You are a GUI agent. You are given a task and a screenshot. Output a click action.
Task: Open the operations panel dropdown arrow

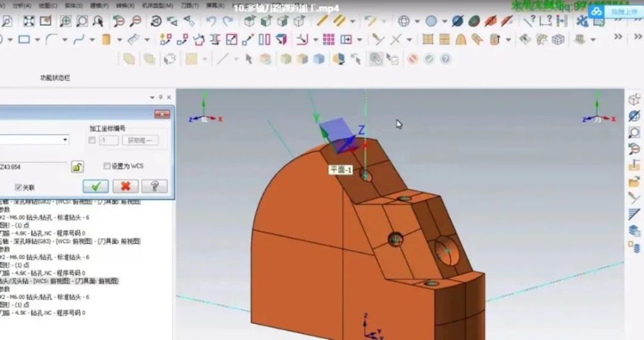[x=152, y=98]
